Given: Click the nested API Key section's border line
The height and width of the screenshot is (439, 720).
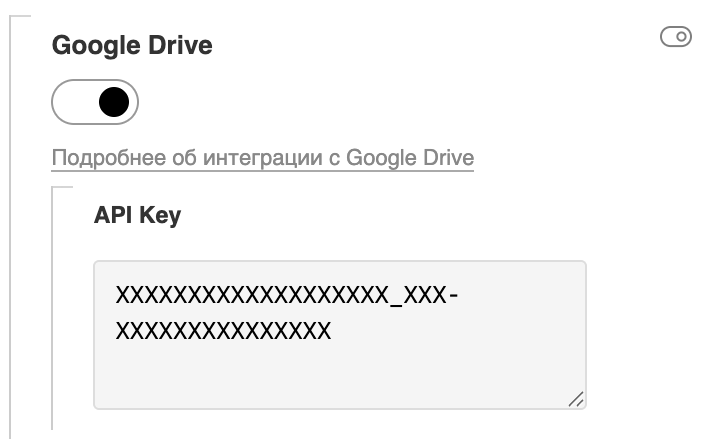Looking at the screenshot, I should click(x=52, y=310).
